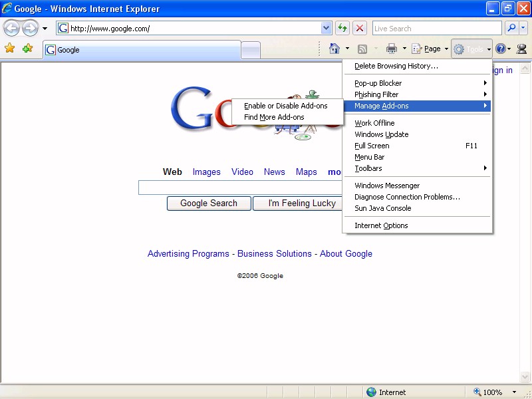Image resolution: width=532 pixels, height=399 pixels.
Task: Follow the About Google link
Action: tap(346, 254)
